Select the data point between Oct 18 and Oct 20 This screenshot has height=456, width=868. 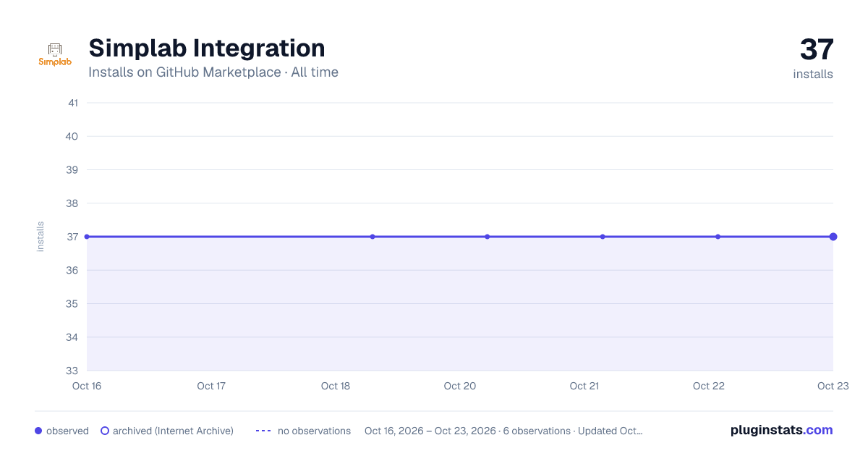click(373, 237)
